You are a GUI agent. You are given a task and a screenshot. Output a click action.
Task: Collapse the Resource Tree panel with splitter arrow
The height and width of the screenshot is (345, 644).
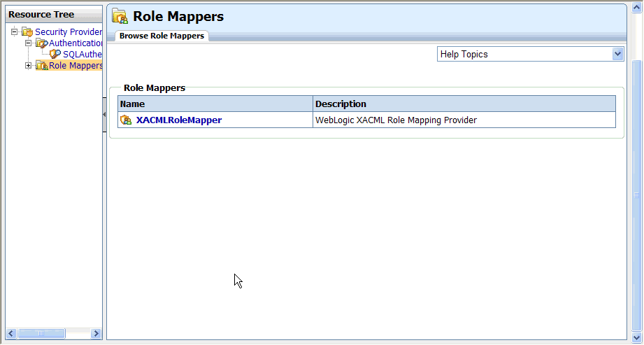pyautogui.click(x=104, y=115)
